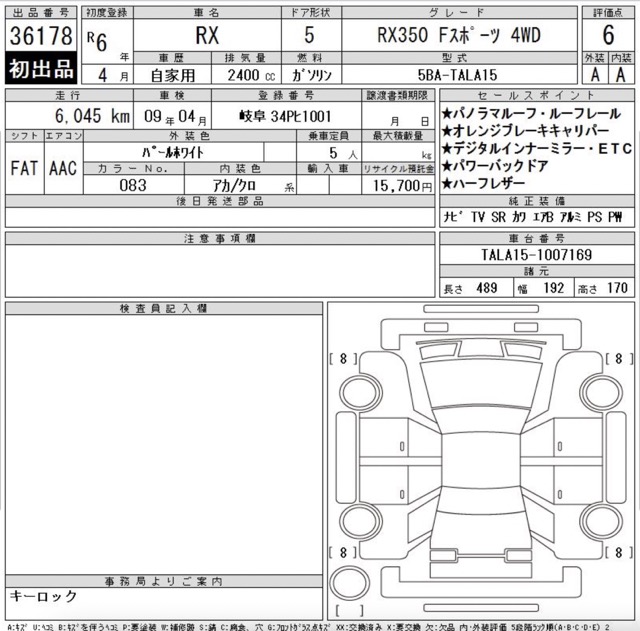Click vehicle history 自家用
Image resolution: width=640 pixels, height=631 pixels.
pyautogui.click(x=173, y=76)
